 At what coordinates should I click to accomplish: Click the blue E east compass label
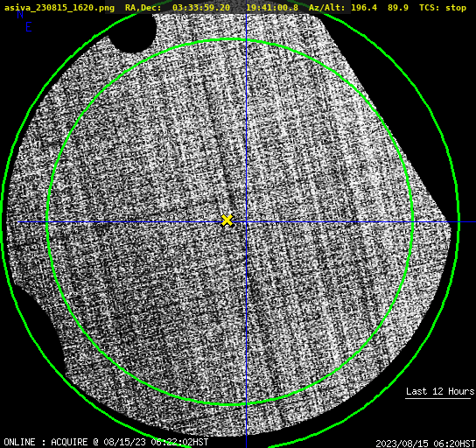[29, 27]
